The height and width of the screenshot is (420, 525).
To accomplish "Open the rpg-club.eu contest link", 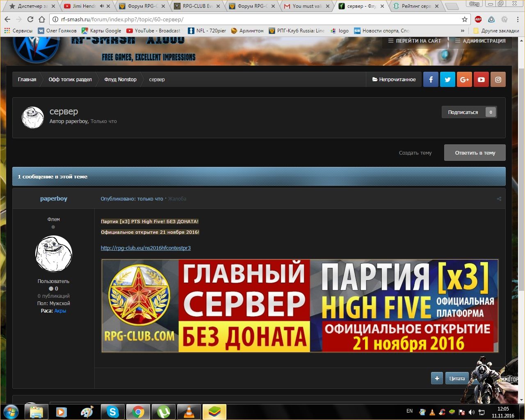I will (x=146, y=248).
